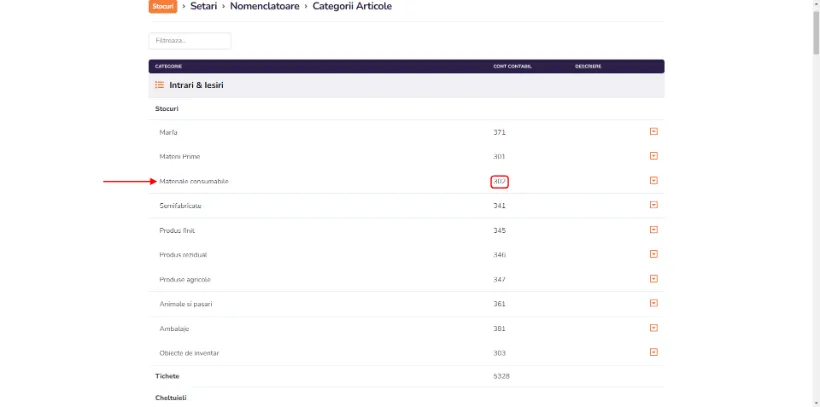Select the Ambalaje category name
The image size is (820, 407).
174,329
